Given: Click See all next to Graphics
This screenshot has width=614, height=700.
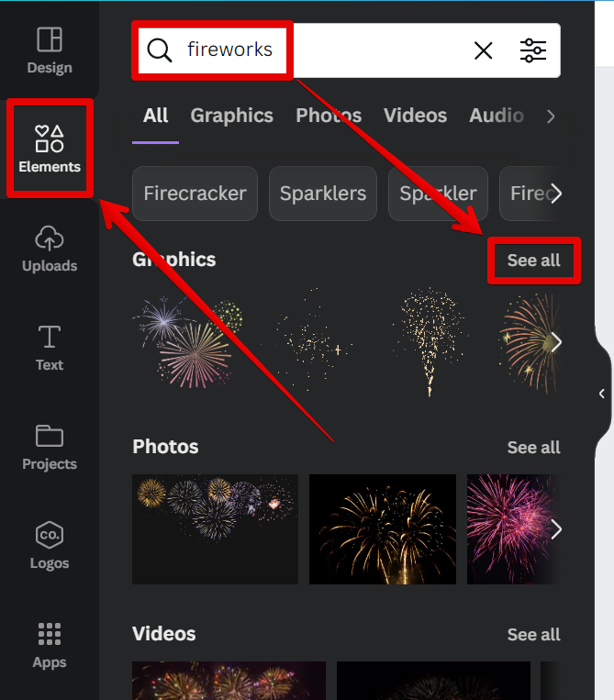Looking at the screenshot, I should click(533, 261).
